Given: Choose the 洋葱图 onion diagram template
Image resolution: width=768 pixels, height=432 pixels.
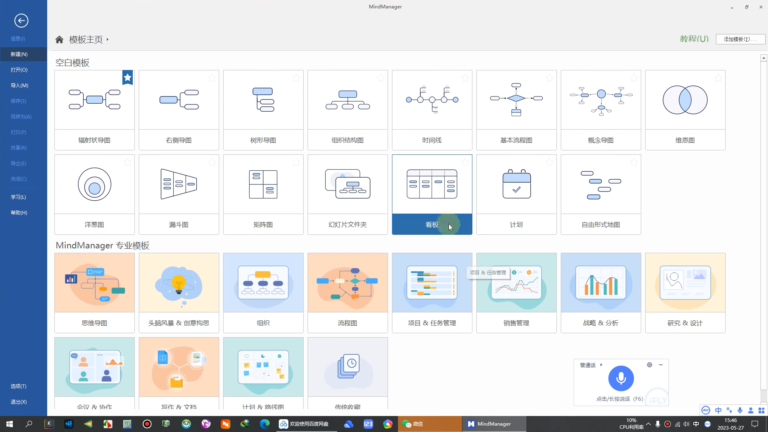Looking at the screenshot, I should (x=94, y=194).
